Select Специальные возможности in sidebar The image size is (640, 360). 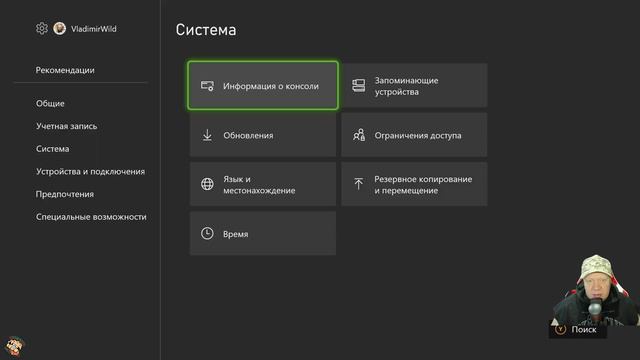tap(91, 217)
